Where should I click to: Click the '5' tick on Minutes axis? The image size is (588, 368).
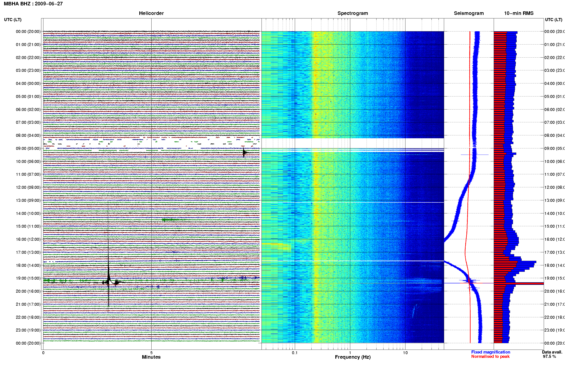tap(151, 353)
